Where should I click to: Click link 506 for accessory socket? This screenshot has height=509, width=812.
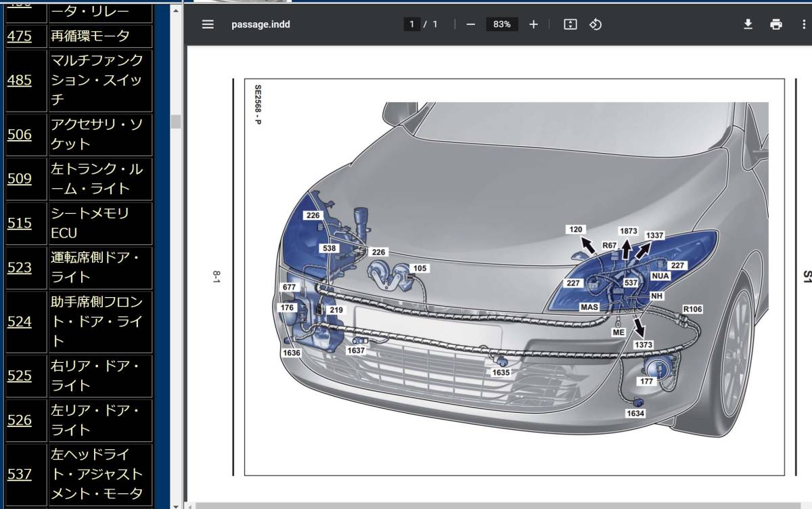(20, 134)
